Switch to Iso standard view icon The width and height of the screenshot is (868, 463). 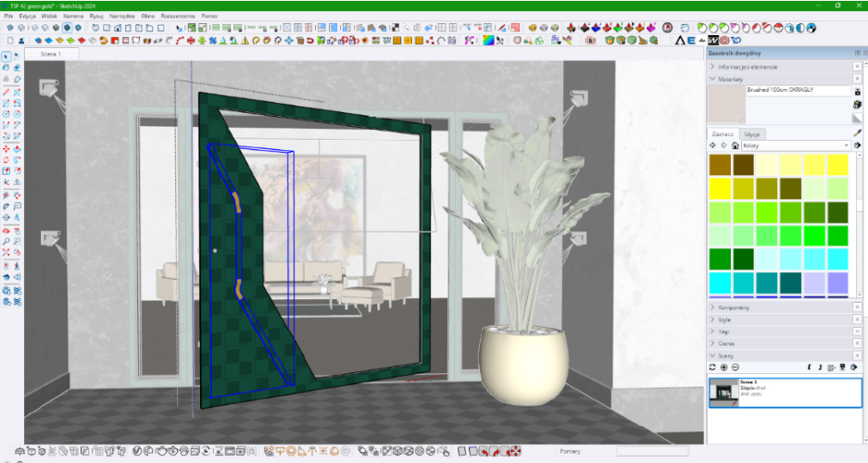point(95,28)
